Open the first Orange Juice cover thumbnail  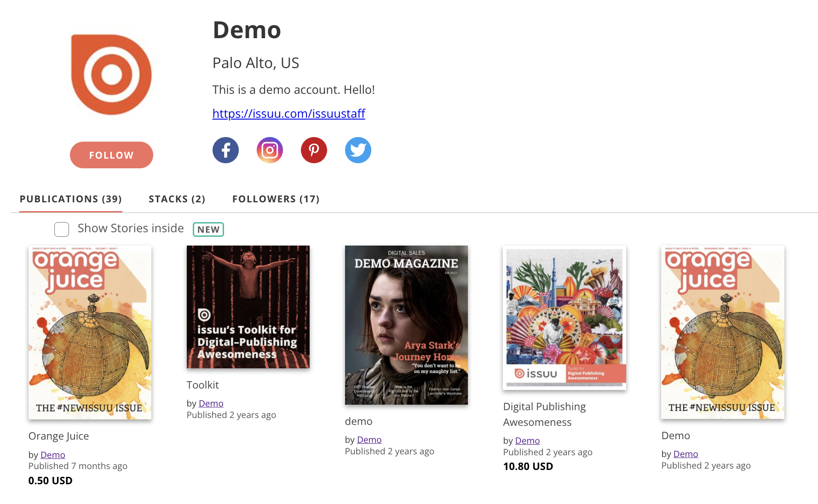[x=90, y=332]
